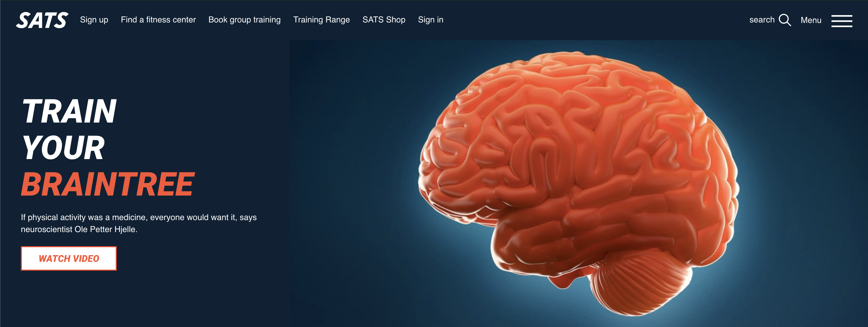
Task: Go to Sign up in the navigation
Action: pos(94,20)
